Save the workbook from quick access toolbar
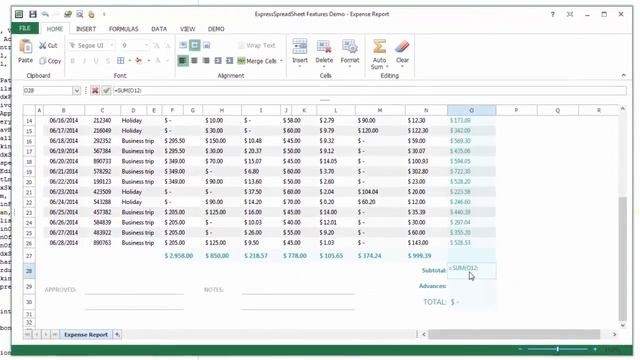The image size is (640, 360). [33, 14]
